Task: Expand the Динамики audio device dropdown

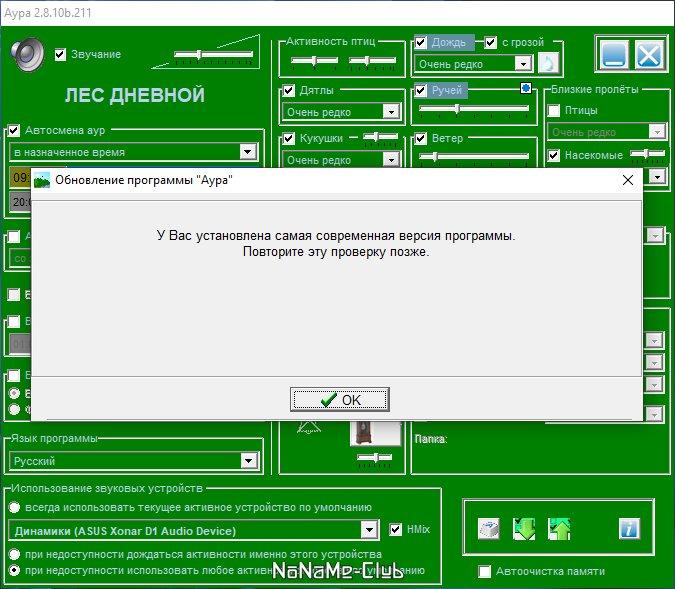Action: pos(369,530)
